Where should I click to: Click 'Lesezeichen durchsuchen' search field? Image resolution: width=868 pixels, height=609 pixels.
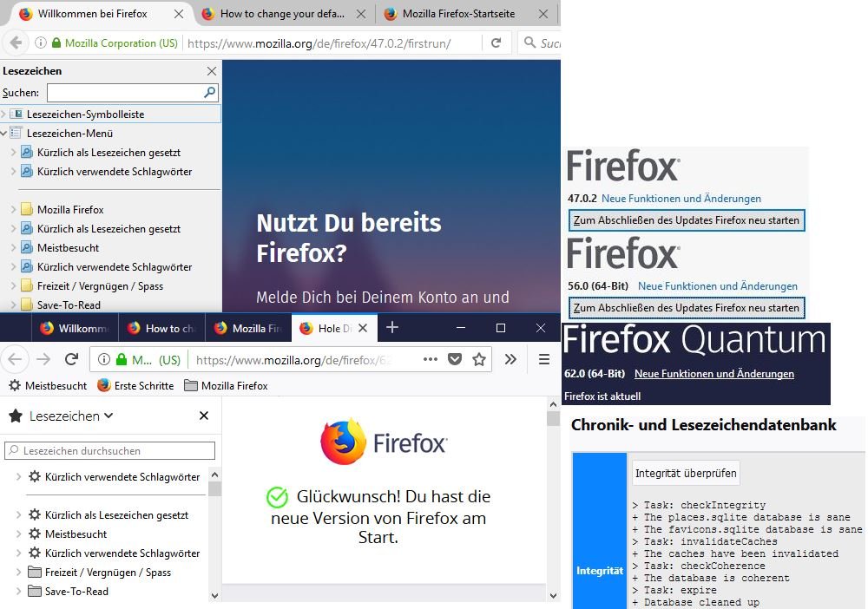[109, 450]
